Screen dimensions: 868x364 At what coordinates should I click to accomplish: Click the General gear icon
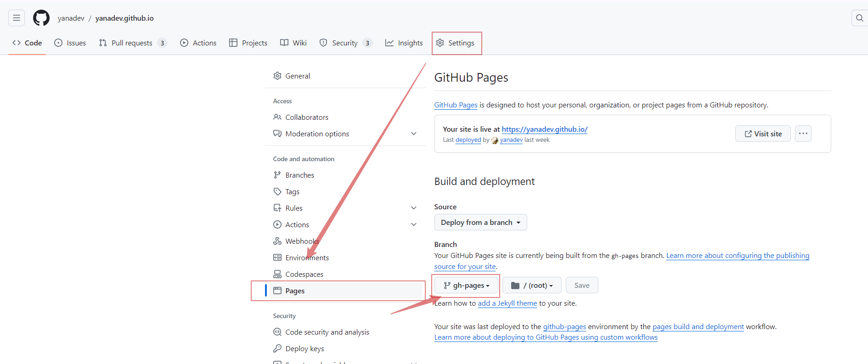[277, 76]
